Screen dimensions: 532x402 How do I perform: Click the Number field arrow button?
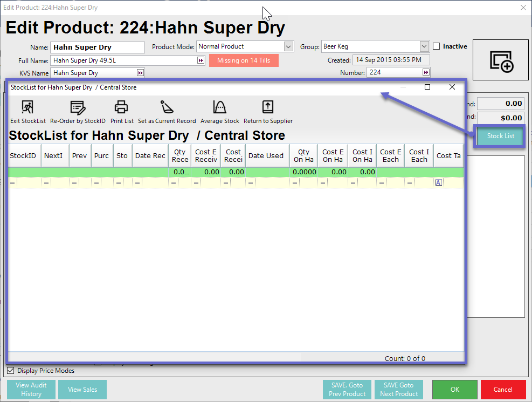(426, 72)
